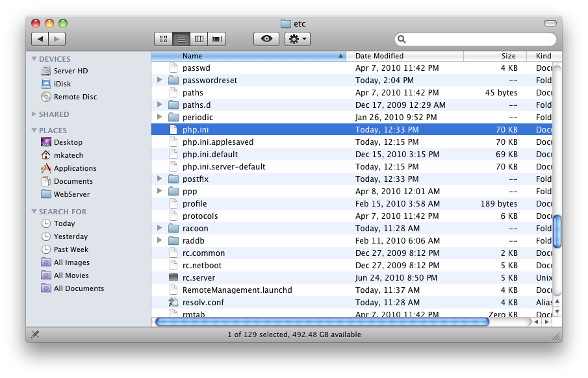The height and width of the screenshot is (378, 588).
Task: Switch to Cover Flow view
Action: 217,39
